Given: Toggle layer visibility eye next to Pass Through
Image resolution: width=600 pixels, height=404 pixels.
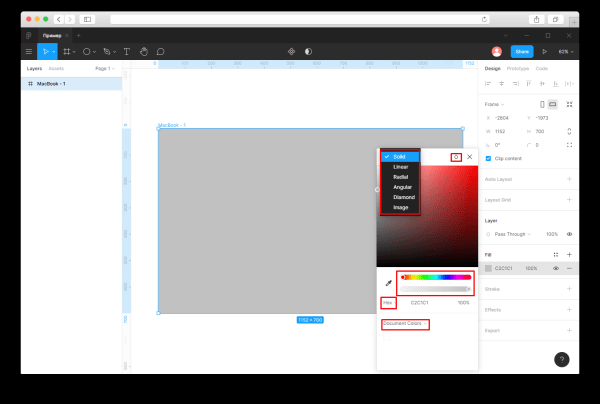Looking at the screenshot, I should coord(569,233).
